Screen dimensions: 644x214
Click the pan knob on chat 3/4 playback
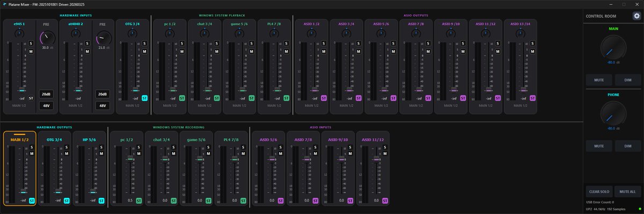(x=204, y=33)
